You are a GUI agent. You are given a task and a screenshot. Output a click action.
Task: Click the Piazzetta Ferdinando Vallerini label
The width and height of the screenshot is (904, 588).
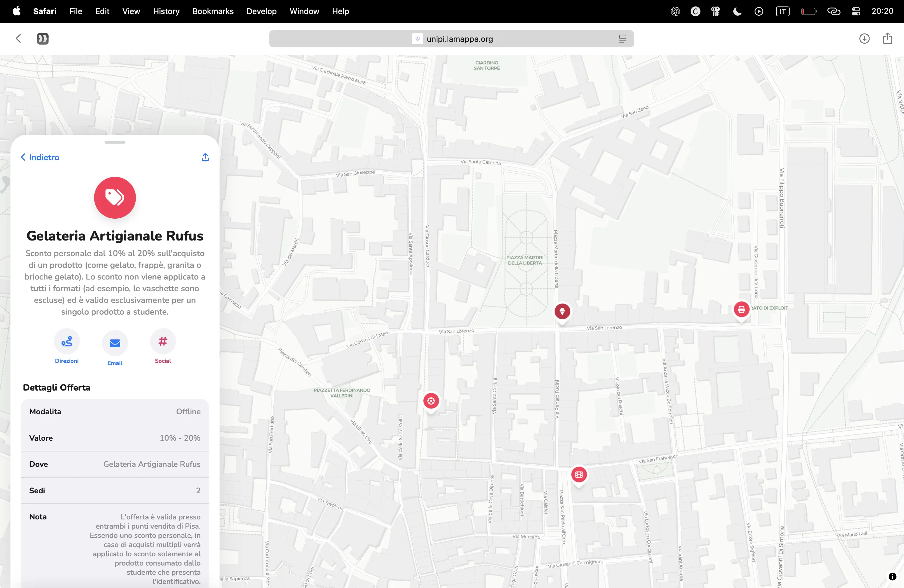tap(342, 393)
